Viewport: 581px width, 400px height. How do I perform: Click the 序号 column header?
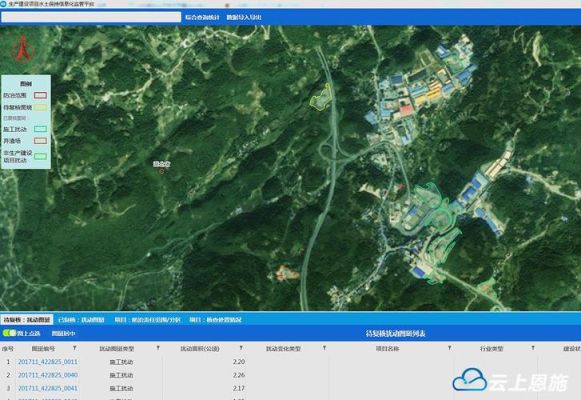point(8,349)
